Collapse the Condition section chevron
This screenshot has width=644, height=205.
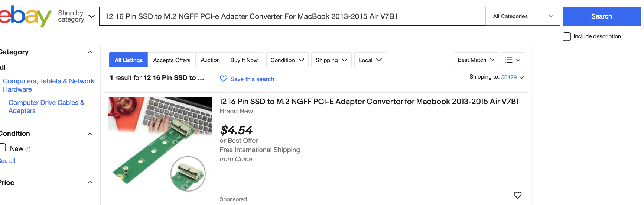coord(90,134)
